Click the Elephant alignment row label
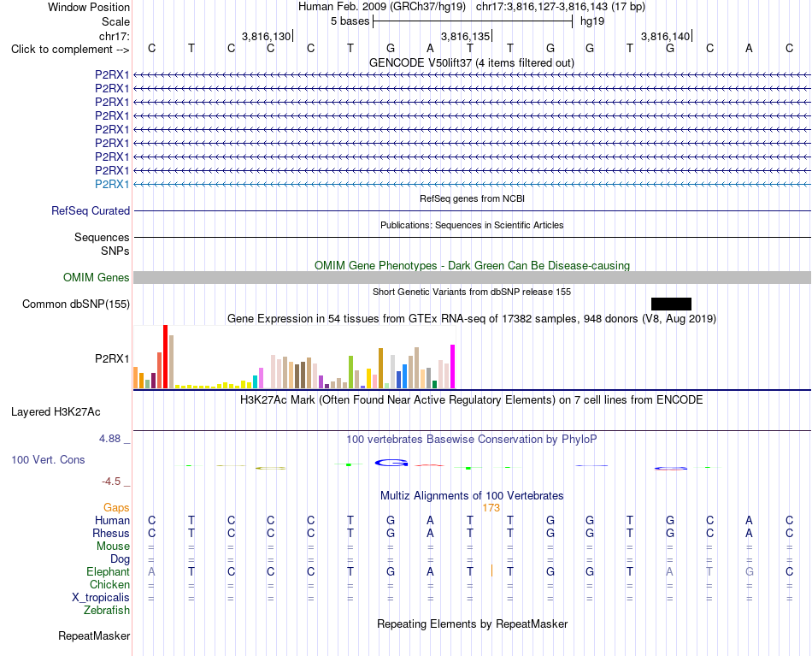The height and width of the screenshot is (656, 812). [108, 571]
